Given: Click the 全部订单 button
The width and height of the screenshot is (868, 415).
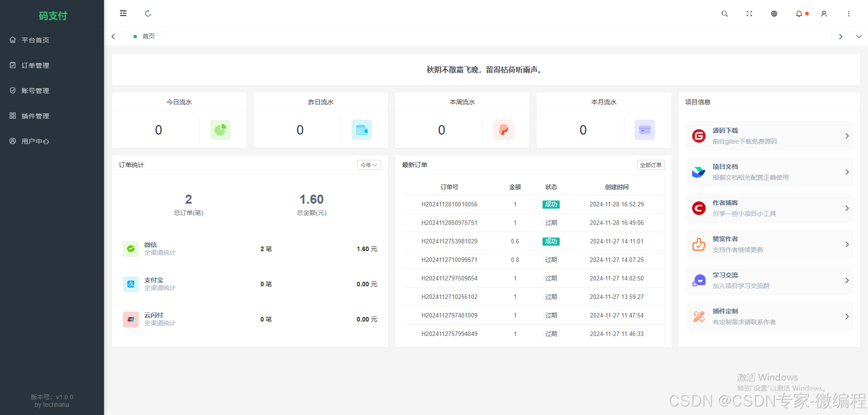Looking at the screenshot, I should click(651, 165).
